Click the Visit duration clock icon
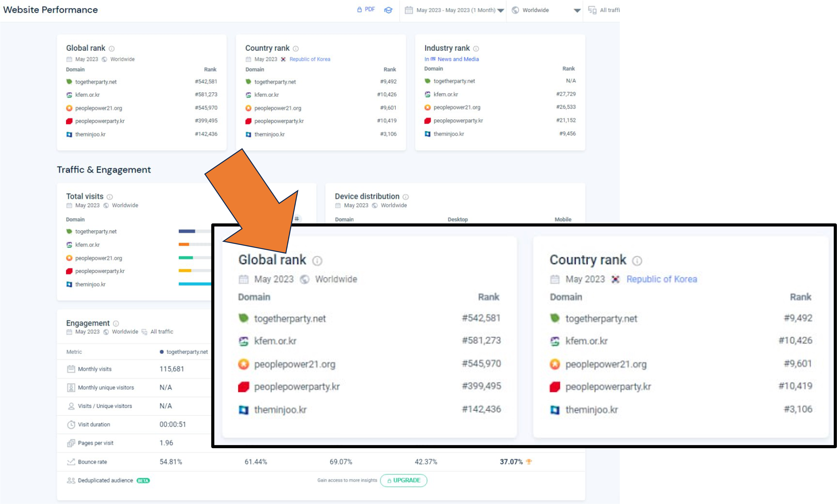 71,424
